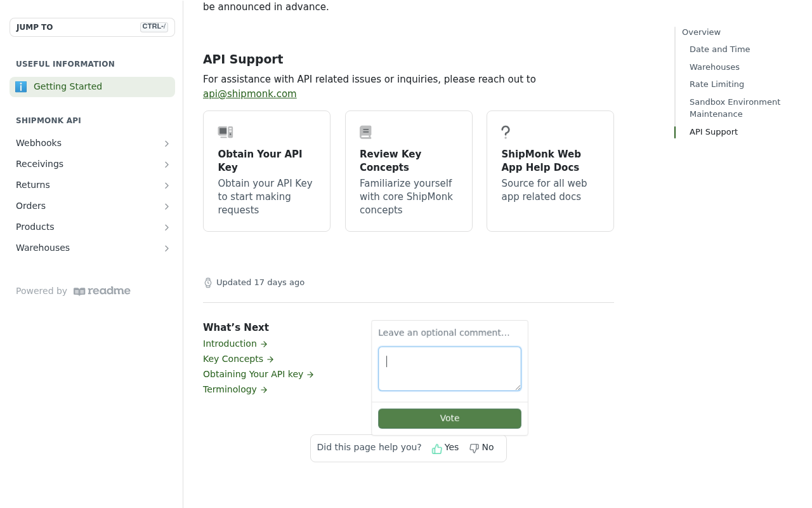Expand the Webhooks section chevron
Screen dimensions: 812x508
pos(167,144)
